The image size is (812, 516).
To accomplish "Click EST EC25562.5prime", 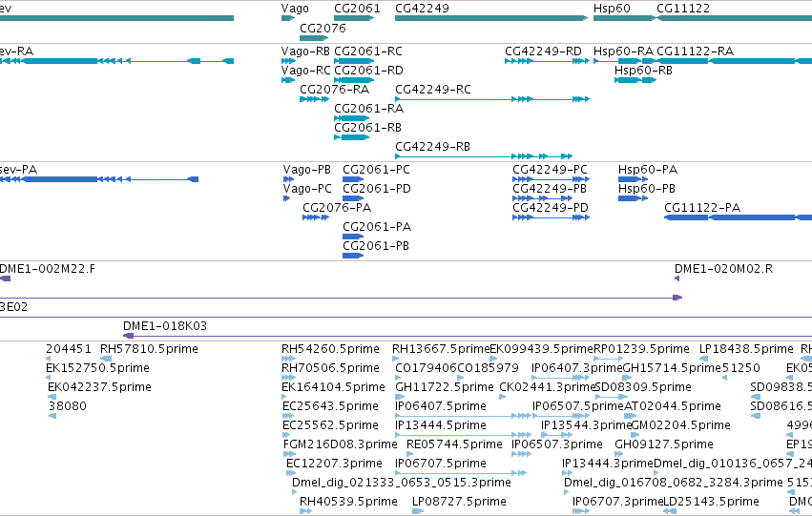I will click(330, 426).
